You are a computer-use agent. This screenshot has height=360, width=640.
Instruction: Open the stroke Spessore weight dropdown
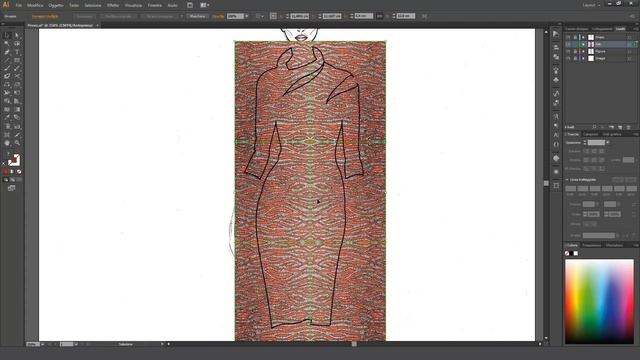click(608, 142)
